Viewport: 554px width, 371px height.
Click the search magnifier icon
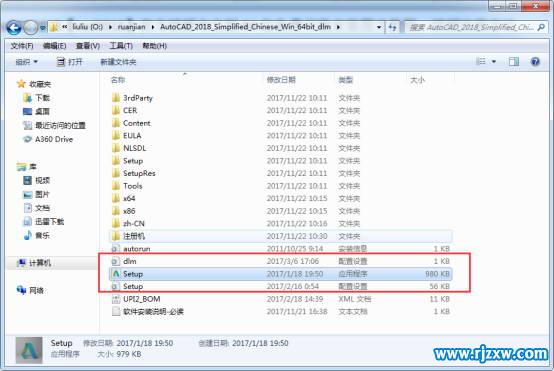[x=541, y=27]
